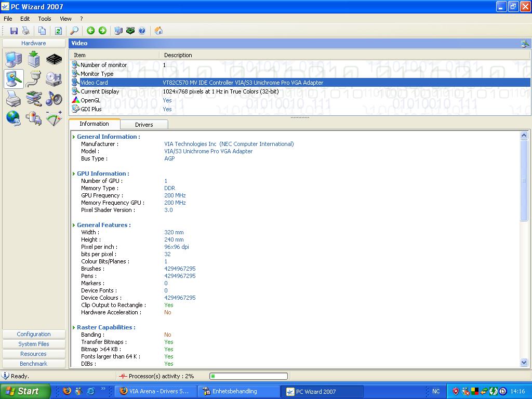Image resolution: width=532 pixels, height=399 pixels.
Task: Click the computer tower toolbar icon
Action: pyautogui.click(x=118, y=31)
